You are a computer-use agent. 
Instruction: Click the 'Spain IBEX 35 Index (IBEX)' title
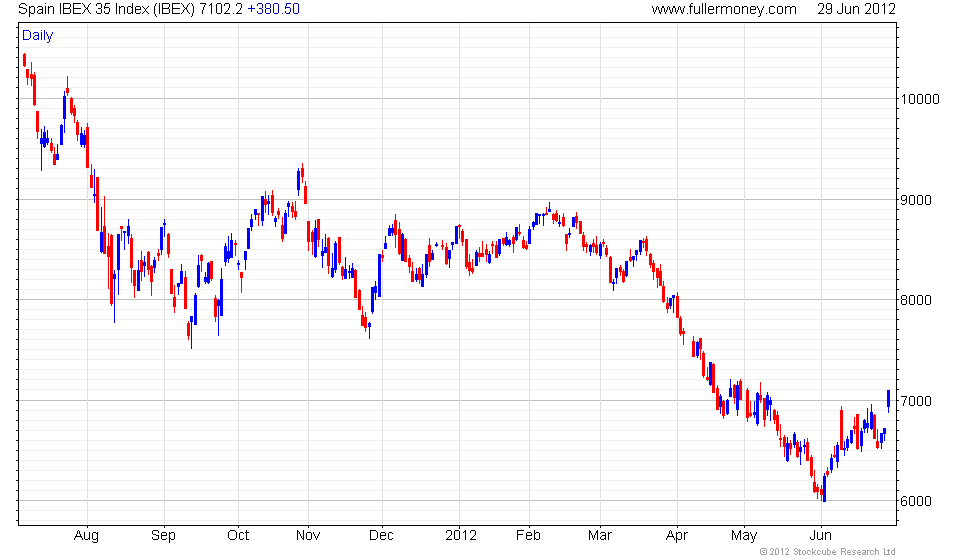click(107, 9)
